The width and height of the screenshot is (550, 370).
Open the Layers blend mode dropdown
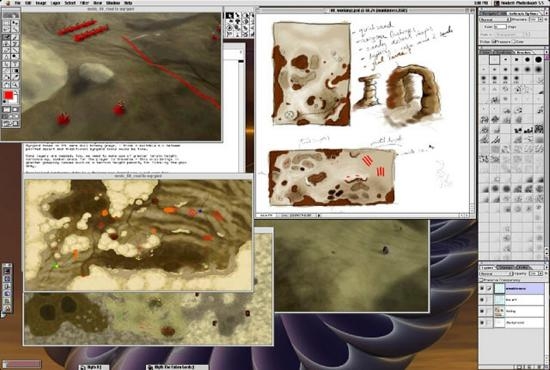(496, 274)
